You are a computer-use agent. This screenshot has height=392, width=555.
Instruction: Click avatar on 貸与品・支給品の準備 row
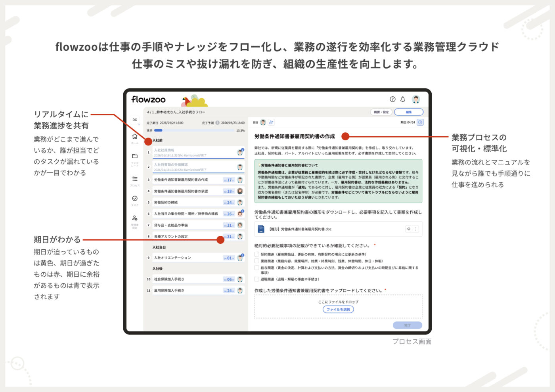click(240, 225)
